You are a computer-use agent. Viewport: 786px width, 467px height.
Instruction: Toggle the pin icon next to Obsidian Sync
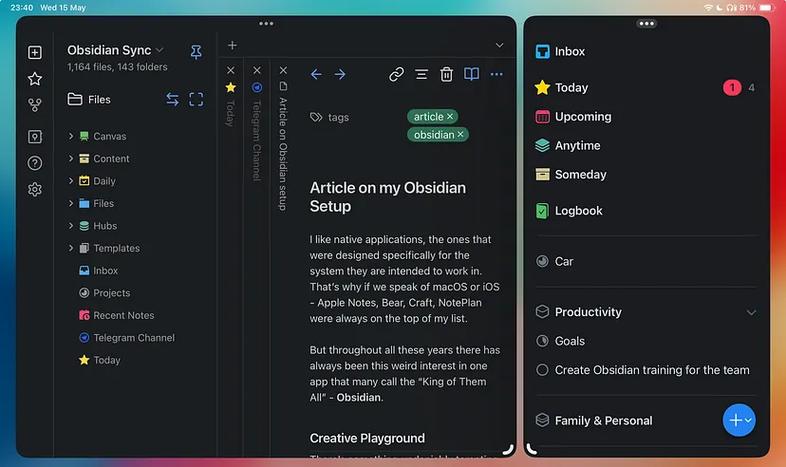click(196, 52)
